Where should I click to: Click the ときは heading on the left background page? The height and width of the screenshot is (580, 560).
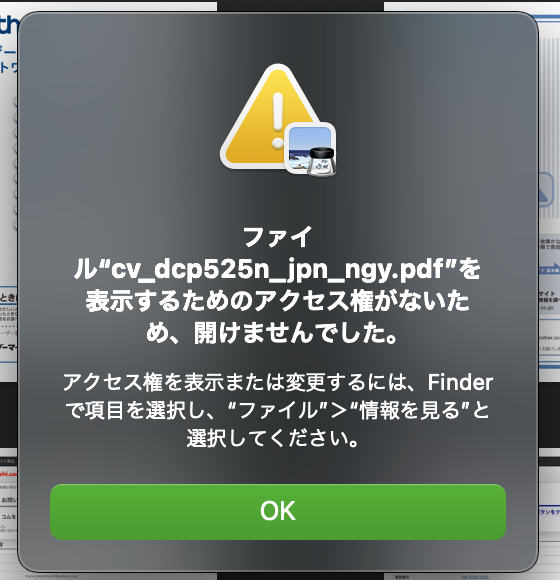click(x=8, y=298)
